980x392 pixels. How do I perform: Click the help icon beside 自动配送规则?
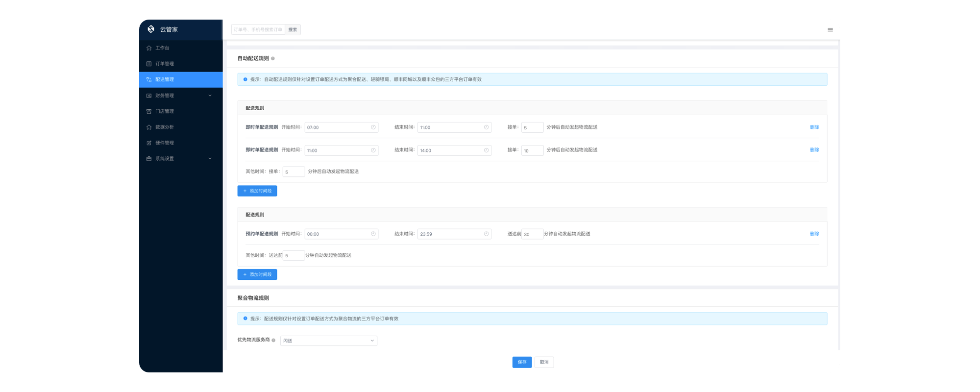point(273,58)
